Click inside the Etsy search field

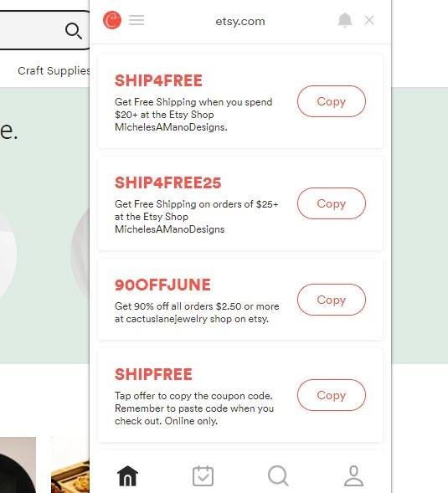coord(32,30)
